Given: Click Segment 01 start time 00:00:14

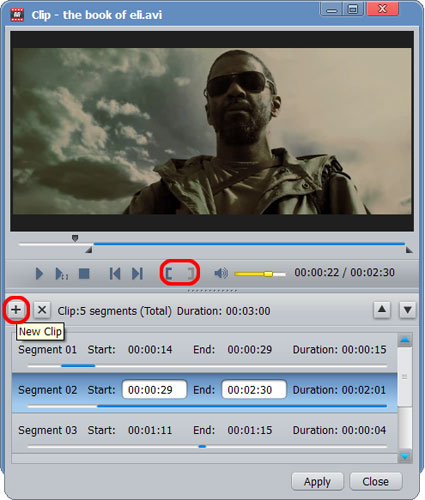Looking at the screenshot, I should click(x=150, y=350).
